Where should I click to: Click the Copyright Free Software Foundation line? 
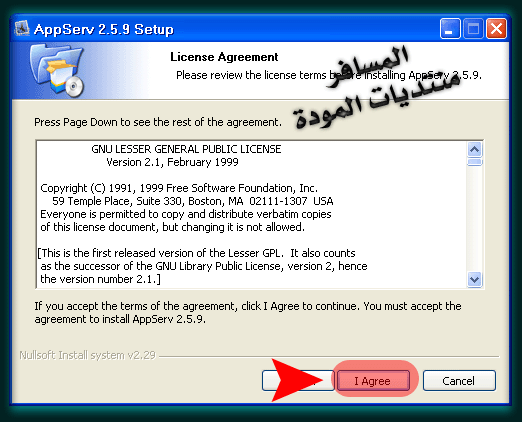(x=179, y=188)
